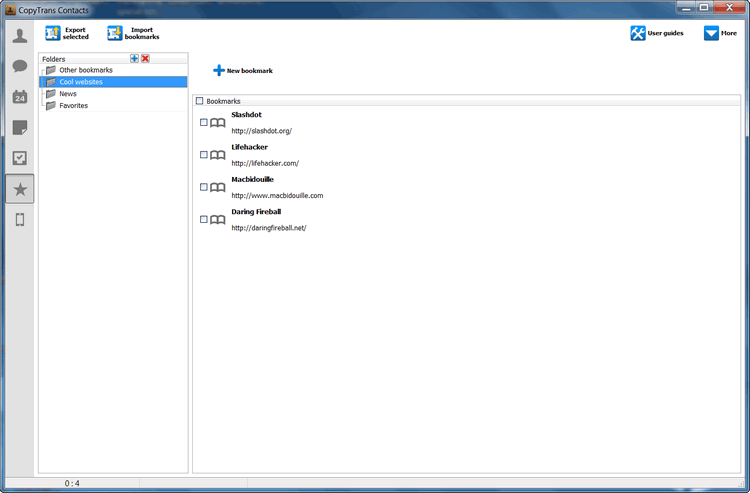750x493 pixels.
Task: Open the Contacts section in sidebar
Action: (20, 36)
